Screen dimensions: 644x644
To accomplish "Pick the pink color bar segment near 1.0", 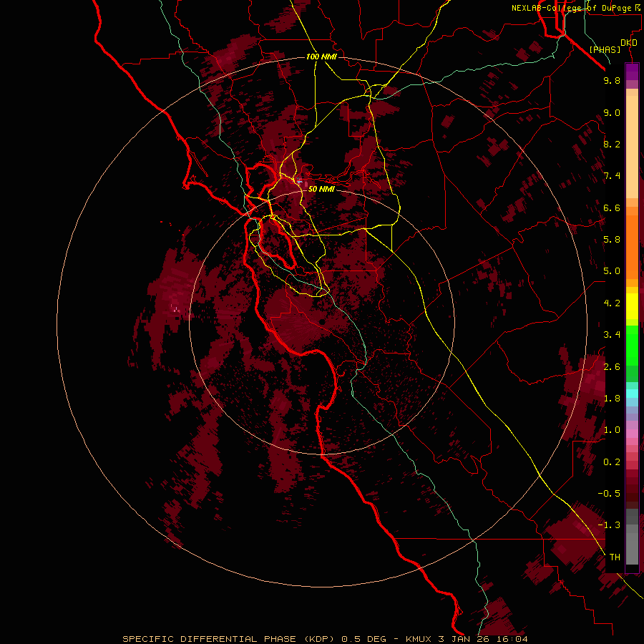I will pyautogui.click(x=632, y=434).
